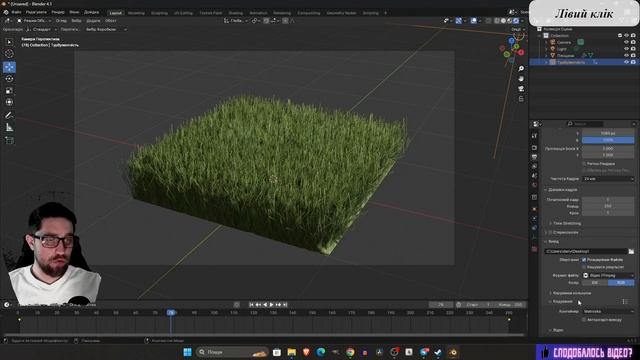Click the viewport Pan hand icon
Viewport: 640px width, 360px height.
click(521, 79)
